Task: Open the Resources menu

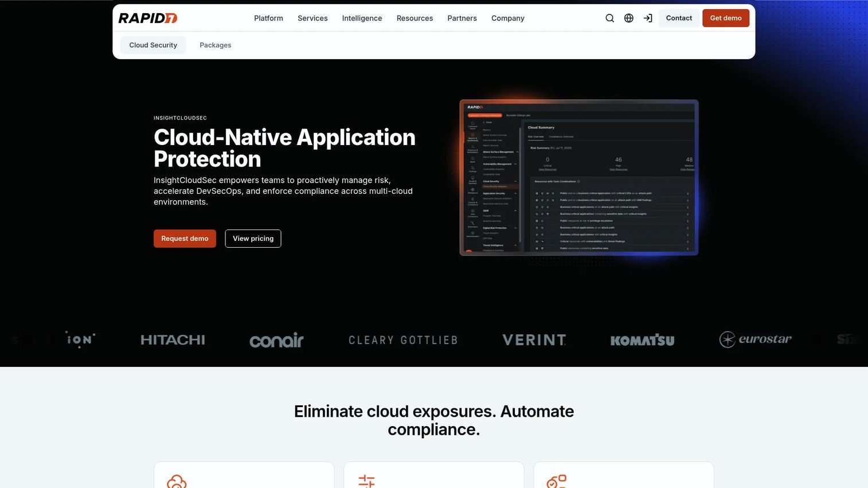Action: 415,18
